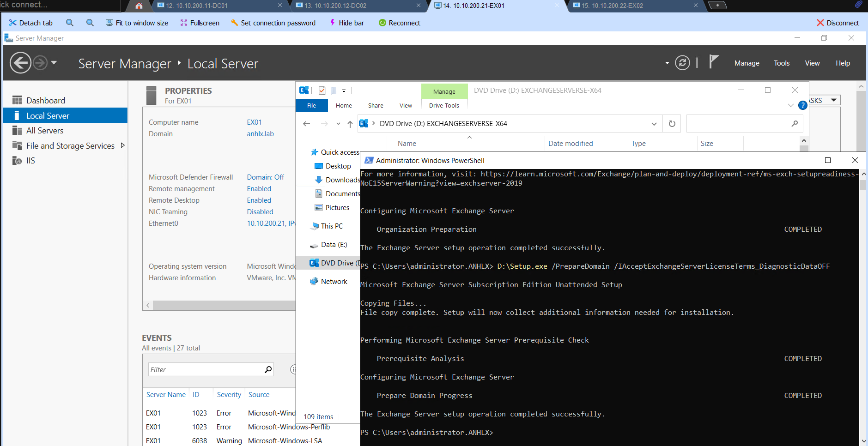This screenshot has width=868, height=446.
Task: Open the notifications flag
Action: point(714,61)
